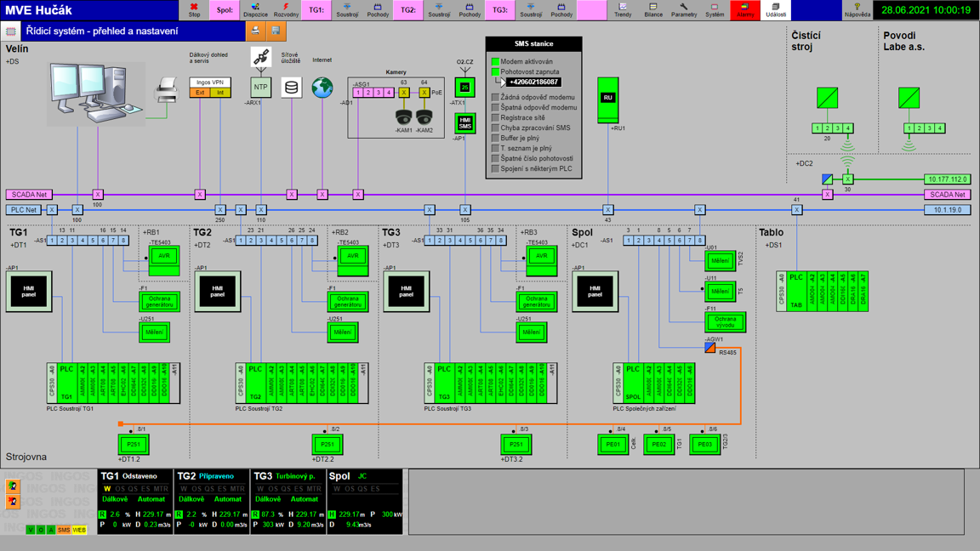Viewport: 980px width, 551px height.
Task: Open Nápověda help
Action: click(857, 10)
